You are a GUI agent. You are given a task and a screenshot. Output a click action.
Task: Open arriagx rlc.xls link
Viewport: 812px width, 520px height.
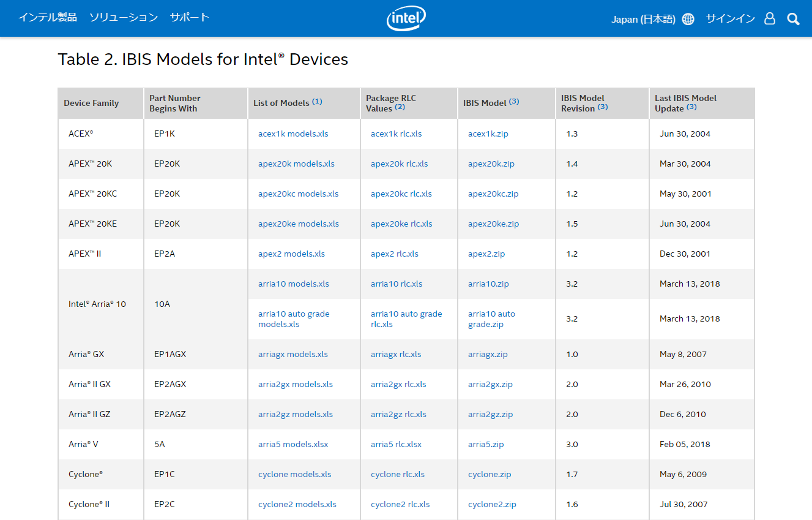pyautogui.click(x=396, y=354)
